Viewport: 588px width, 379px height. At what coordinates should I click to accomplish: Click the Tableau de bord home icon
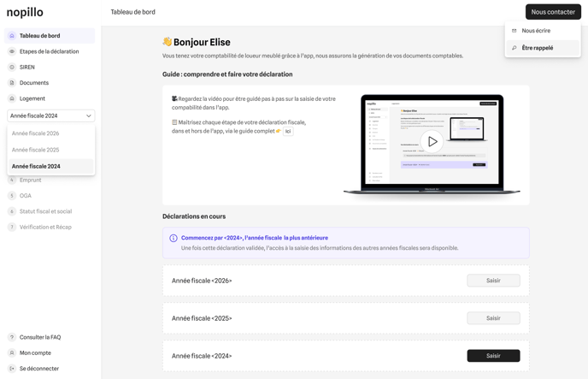coord(12,36)
